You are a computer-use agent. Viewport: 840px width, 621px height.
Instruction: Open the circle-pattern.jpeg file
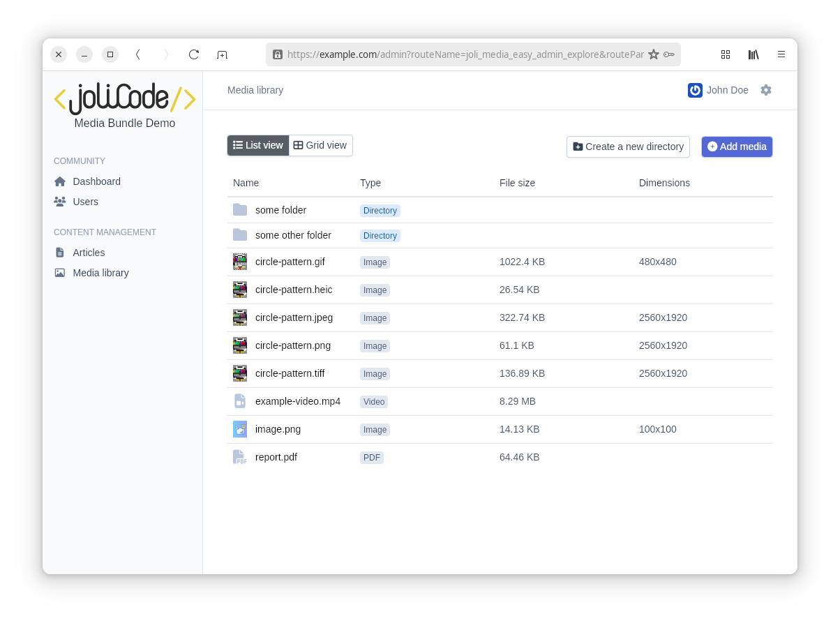pyautogui.click(x=294, y=317)
